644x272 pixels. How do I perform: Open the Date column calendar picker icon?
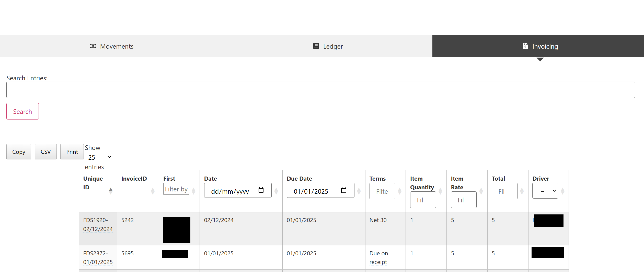(x=261, y=190)
